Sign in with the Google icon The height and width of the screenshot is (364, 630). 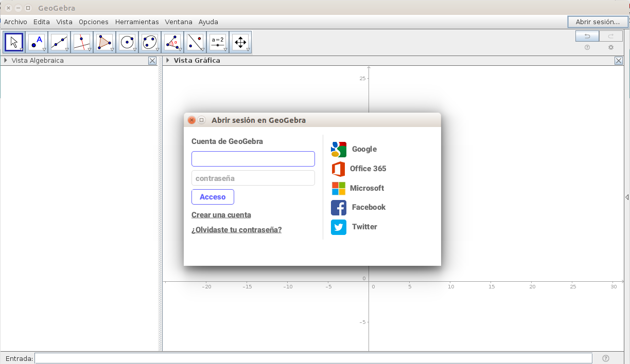click(339, 149)
